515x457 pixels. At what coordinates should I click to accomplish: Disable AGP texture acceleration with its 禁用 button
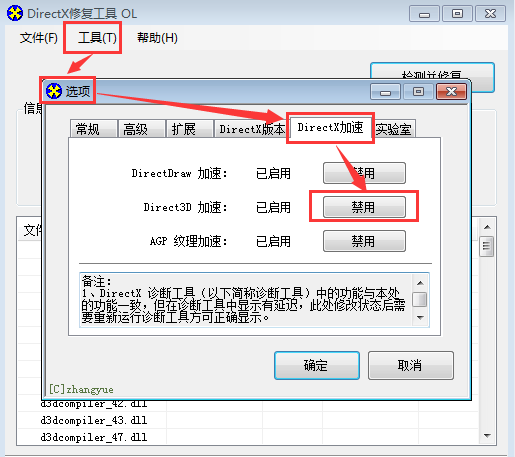coord(364,241)
